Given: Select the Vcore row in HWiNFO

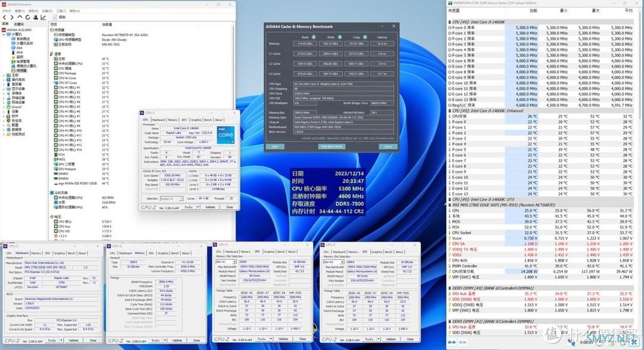Looking at the screenshot, I should (x=541, y=239).
